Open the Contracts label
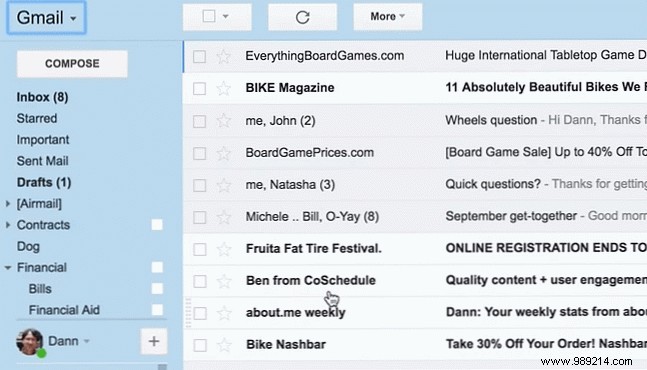The image size is (647, 370). [43, 225]
